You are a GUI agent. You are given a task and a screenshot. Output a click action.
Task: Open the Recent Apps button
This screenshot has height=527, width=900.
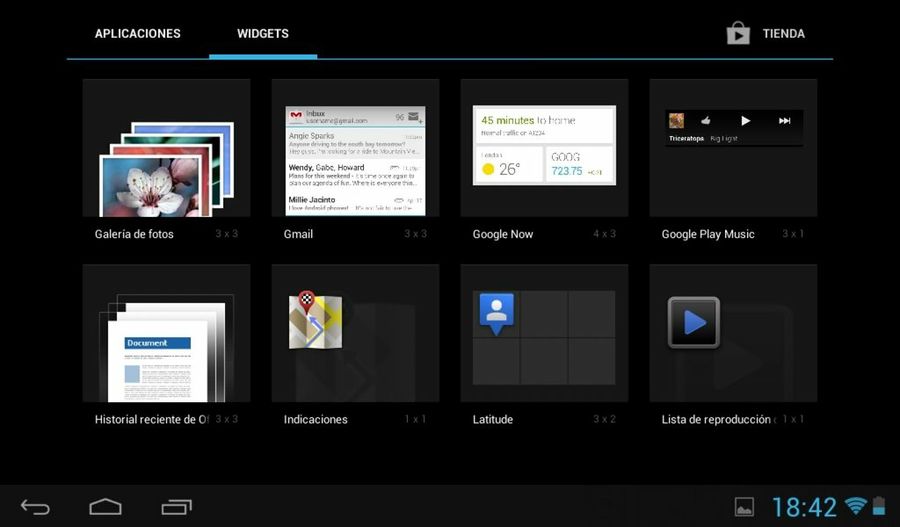click(x=176, y=507)
